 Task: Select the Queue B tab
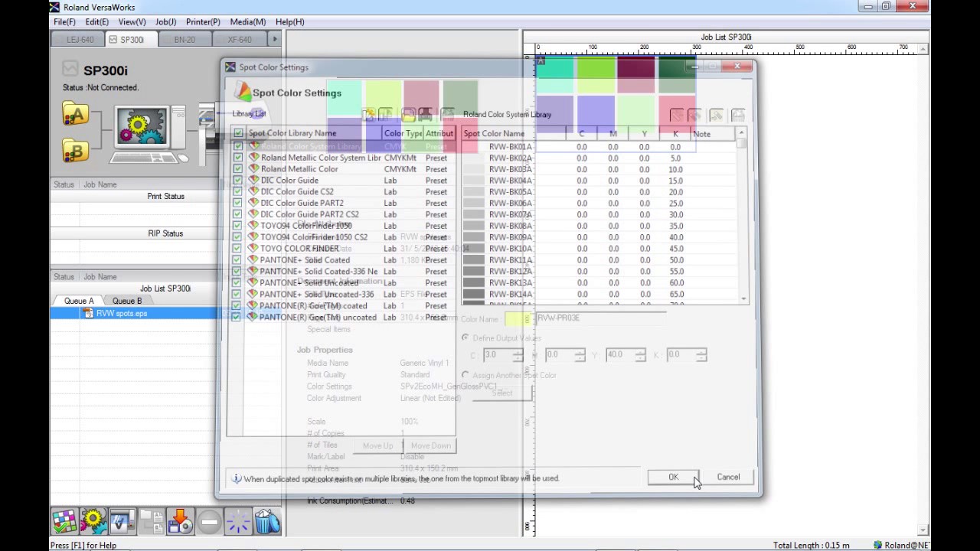click(x=127, y=301)
